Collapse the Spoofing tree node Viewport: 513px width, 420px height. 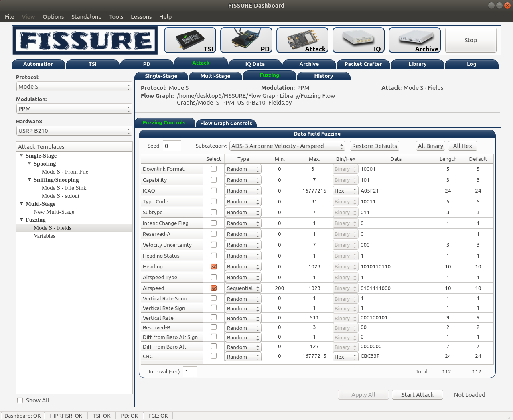[30, 163]
